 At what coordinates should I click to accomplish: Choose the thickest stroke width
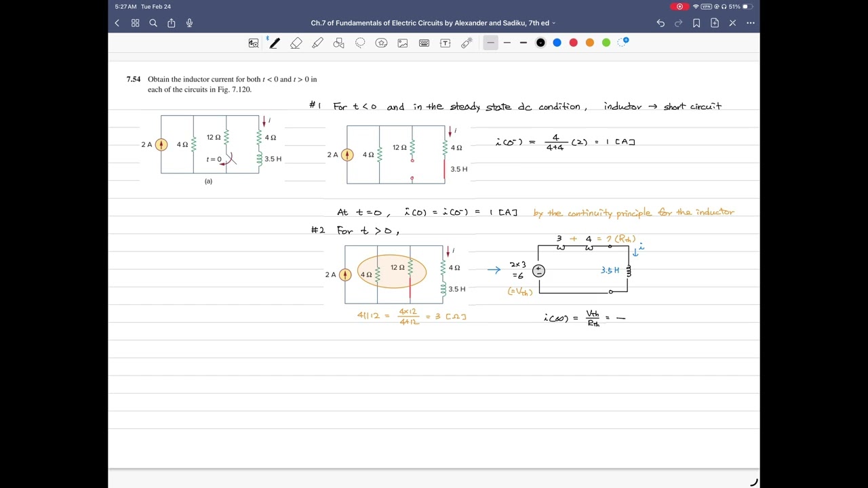pos(524,43)
